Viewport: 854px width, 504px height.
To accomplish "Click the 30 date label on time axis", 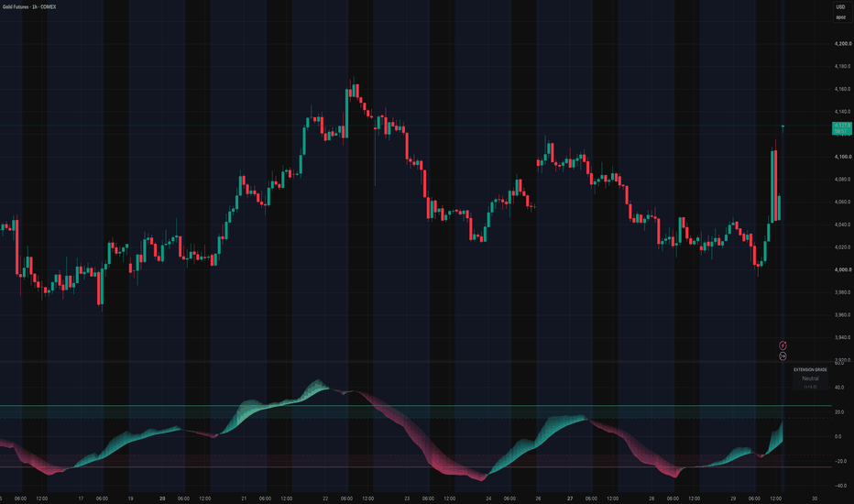I will [x=815, y=499].
